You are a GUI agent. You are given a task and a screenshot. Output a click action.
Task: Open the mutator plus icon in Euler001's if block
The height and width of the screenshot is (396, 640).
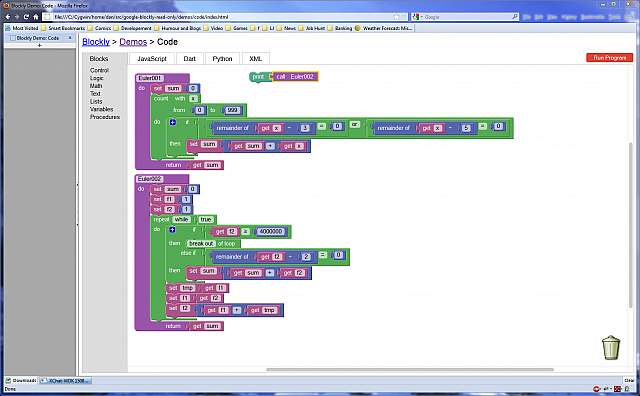coord(173,122)
